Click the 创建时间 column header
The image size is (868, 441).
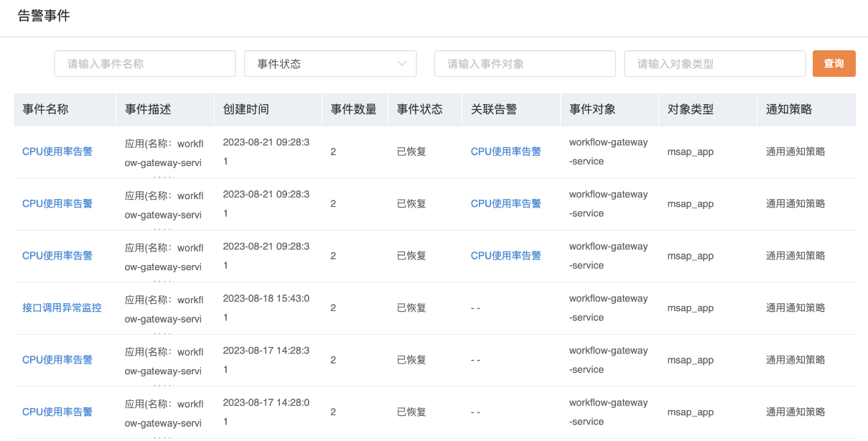[x=246, y=109]
